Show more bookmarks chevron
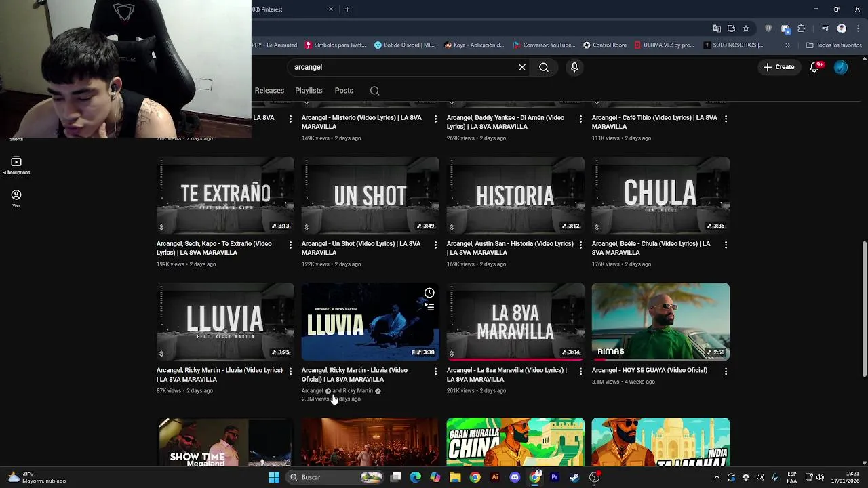The height and width of the screenshot is (488, 868). (787, 45)
